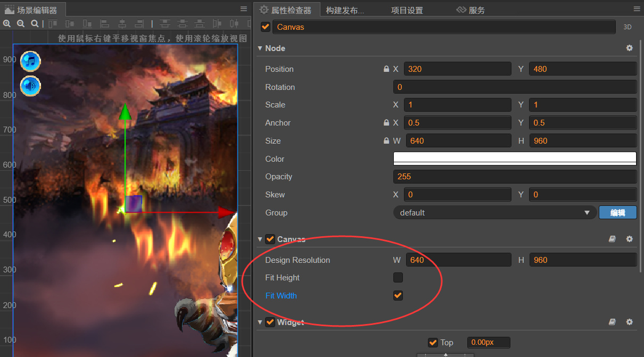Enable the Fit Height checkbox
The width and height of the screenshot is (644, 357).
[x=398, y=278]
